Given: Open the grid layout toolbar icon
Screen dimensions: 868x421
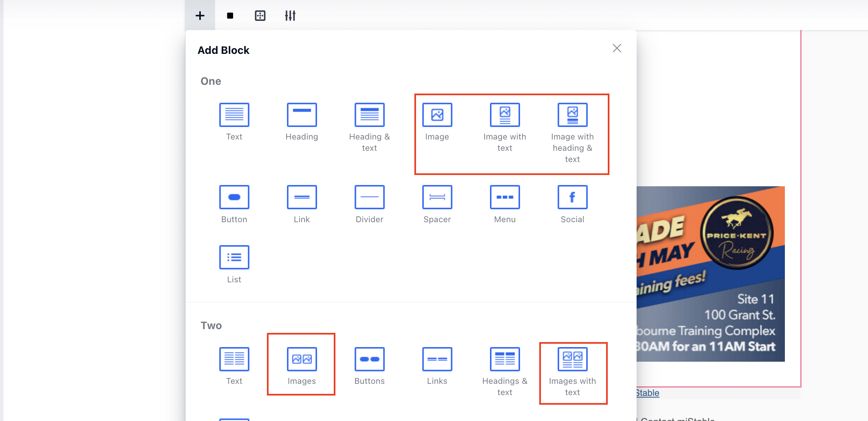Looking at the screenshot, I should pyautogui.click(x=260, y=16).
